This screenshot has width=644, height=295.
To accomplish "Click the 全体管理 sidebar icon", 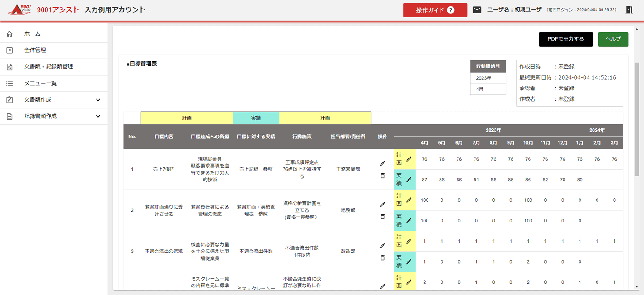I will click(x=10, y=51).
